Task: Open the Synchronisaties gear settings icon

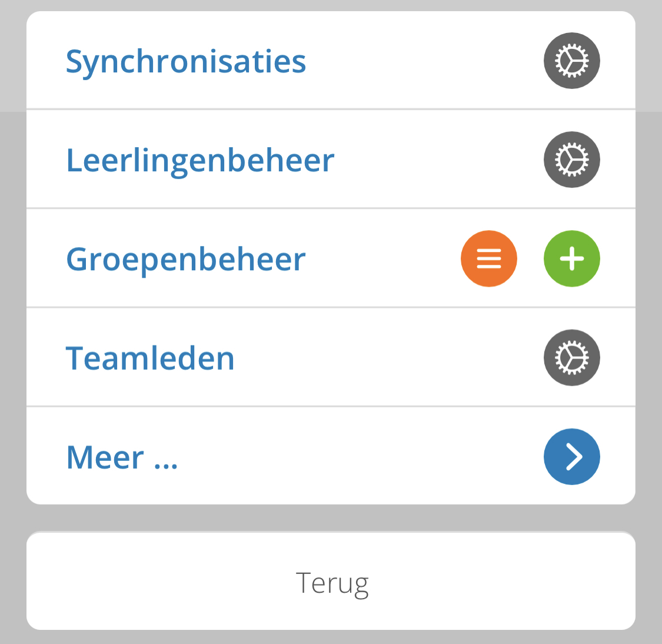Action: (x=571, y=61)
